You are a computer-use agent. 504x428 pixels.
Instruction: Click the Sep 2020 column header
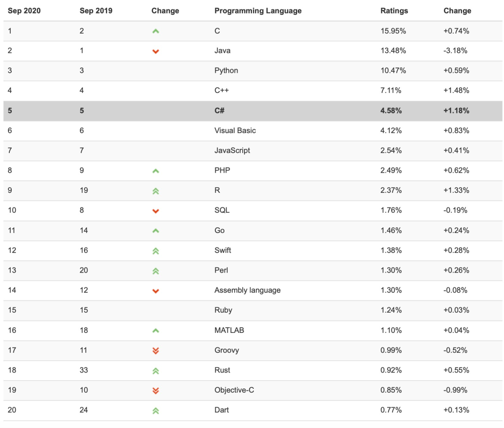point(24,11)
